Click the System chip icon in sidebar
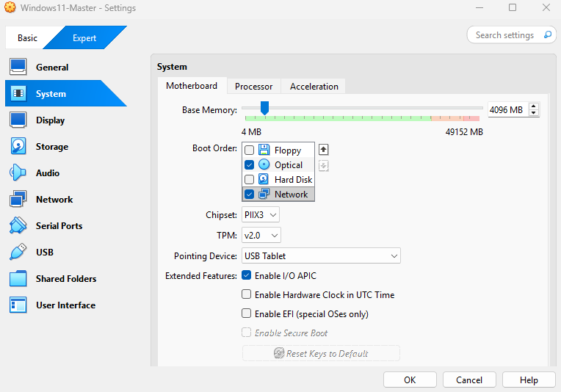This screenshot has width=561, height=392. pyautogui.click(x=18, y=93)
